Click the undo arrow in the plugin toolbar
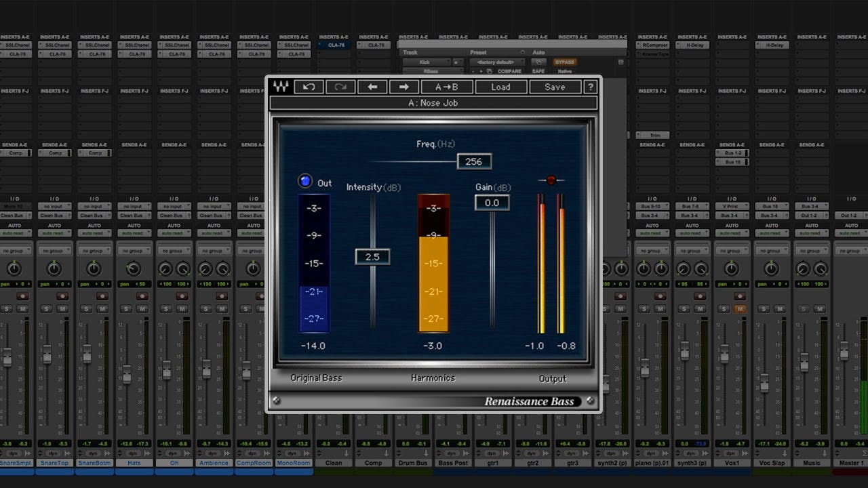This screenshot has width=868, height=488. 309,87
